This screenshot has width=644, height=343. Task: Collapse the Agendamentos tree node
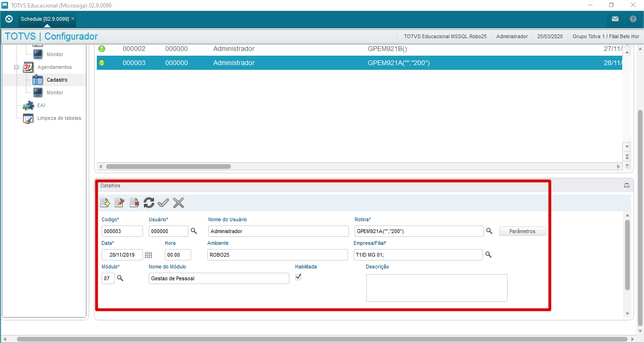(x=17, y=67)
